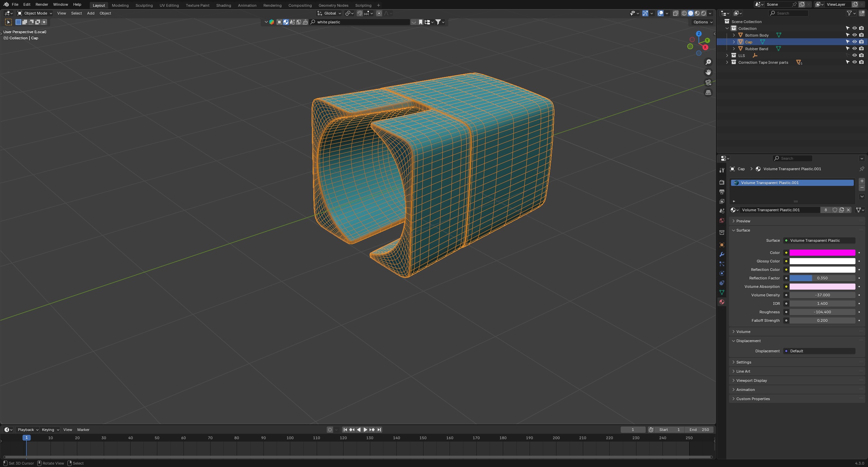Open the Keying popover in timeline

[x=50, y=430]
